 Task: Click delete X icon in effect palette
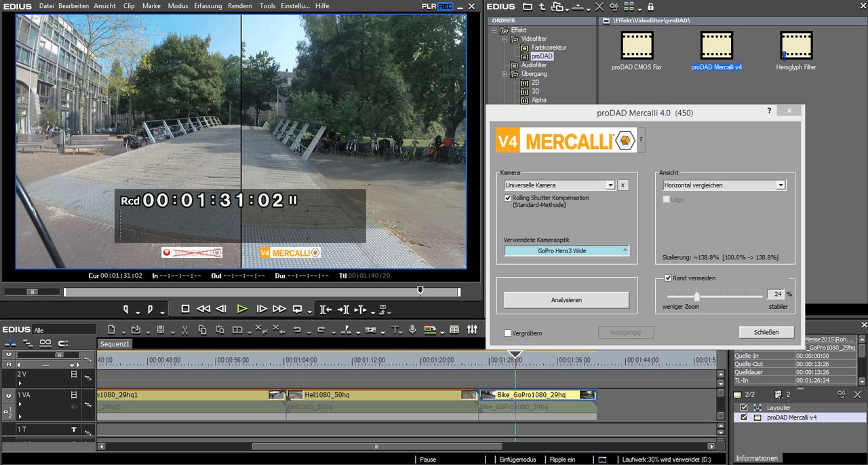pos(599,7)
